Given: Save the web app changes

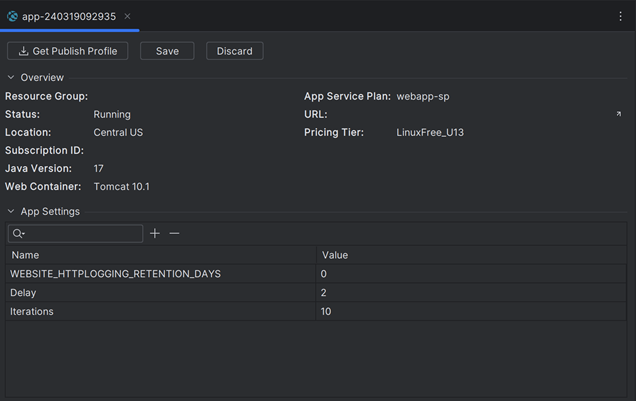Looking at the screenshot, I should pos(167,51).
